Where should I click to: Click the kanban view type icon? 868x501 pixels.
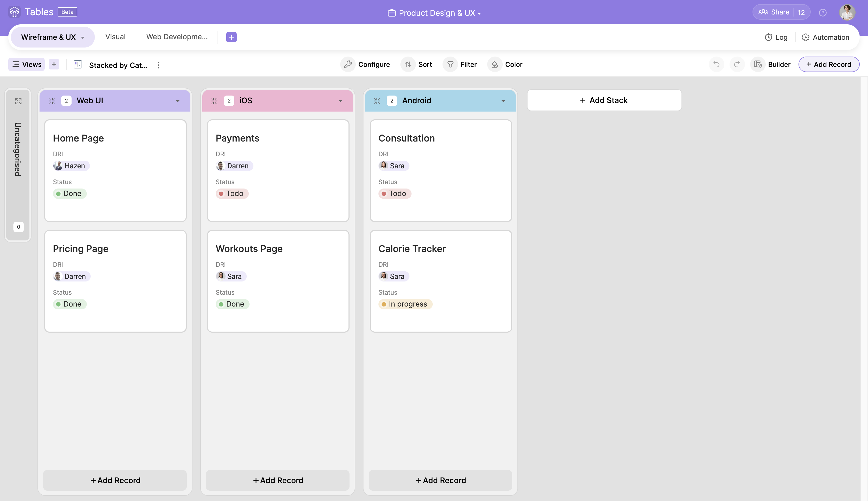[x=78, y=64]
